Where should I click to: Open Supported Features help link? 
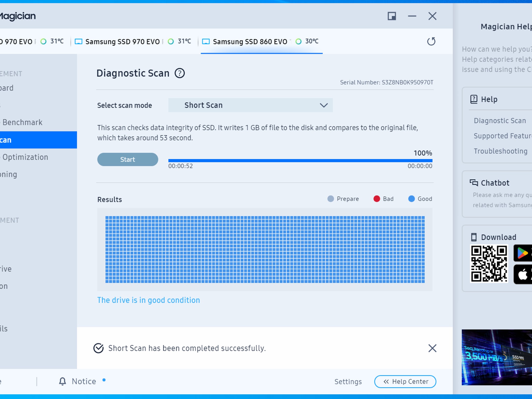coord(503,136)
